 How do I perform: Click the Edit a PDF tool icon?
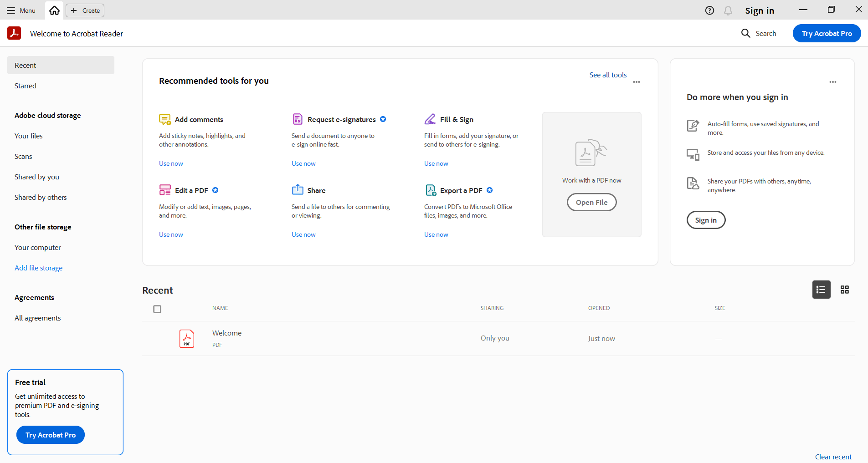(x=165, y=190)
